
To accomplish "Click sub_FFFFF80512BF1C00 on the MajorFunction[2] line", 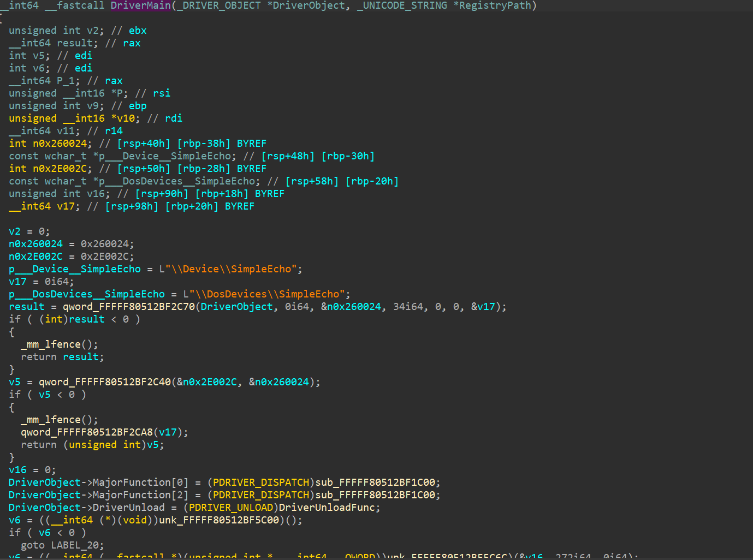I will (x=375, y=495).
